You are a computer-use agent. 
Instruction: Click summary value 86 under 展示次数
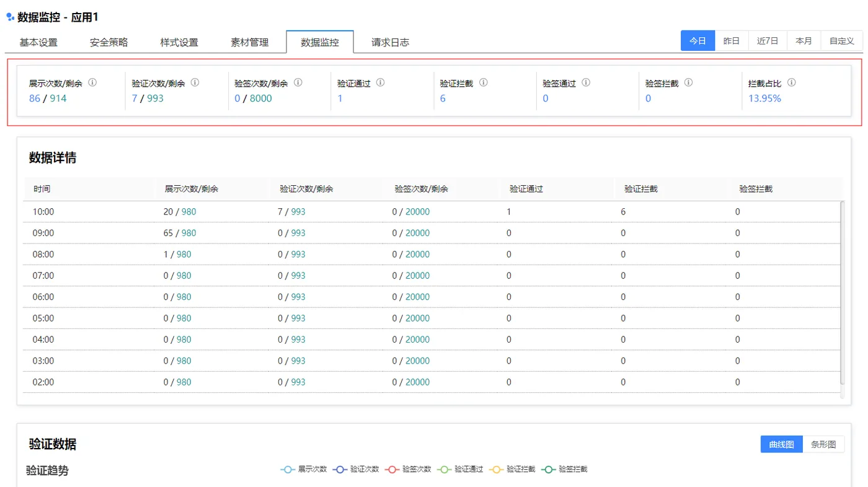point(35,99)
